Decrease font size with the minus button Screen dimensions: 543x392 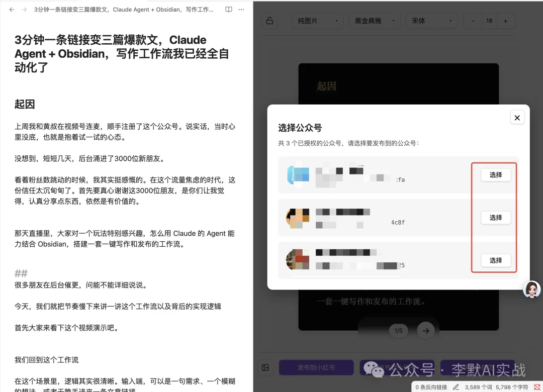coord(473,21)
